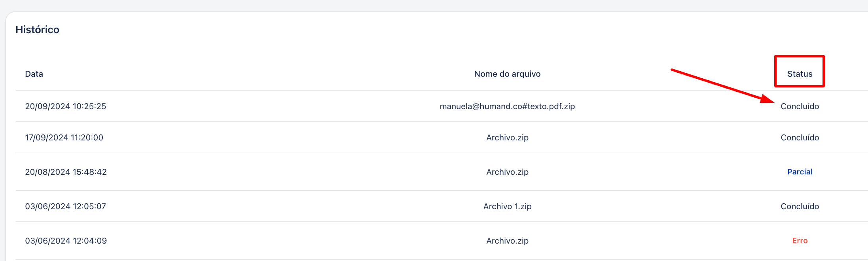Click Concluído status in the Archivo 1.zip row
Viewport: 868px width, 261px height.
[x=800, y=206]
